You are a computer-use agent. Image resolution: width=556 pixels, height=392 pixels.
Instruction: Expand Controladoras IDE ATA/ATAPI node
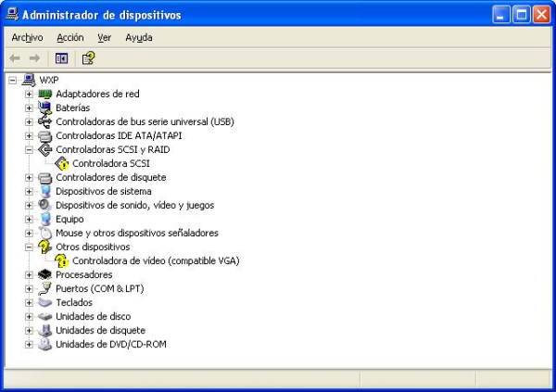29,136
